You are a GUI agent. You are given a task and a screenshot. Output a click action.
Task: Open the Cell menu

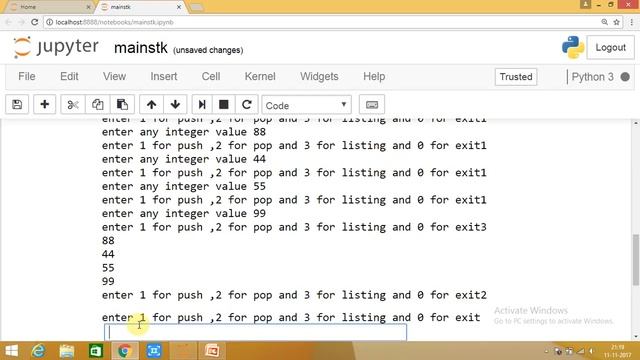click(x=211, y=77)
